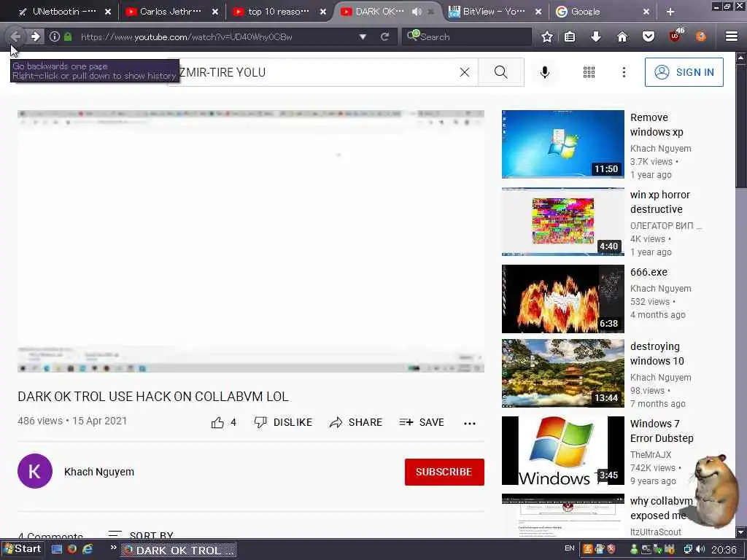This screenshot has height=560, width=747.
Task: Click the Pocket save icon
Action: 648,36
